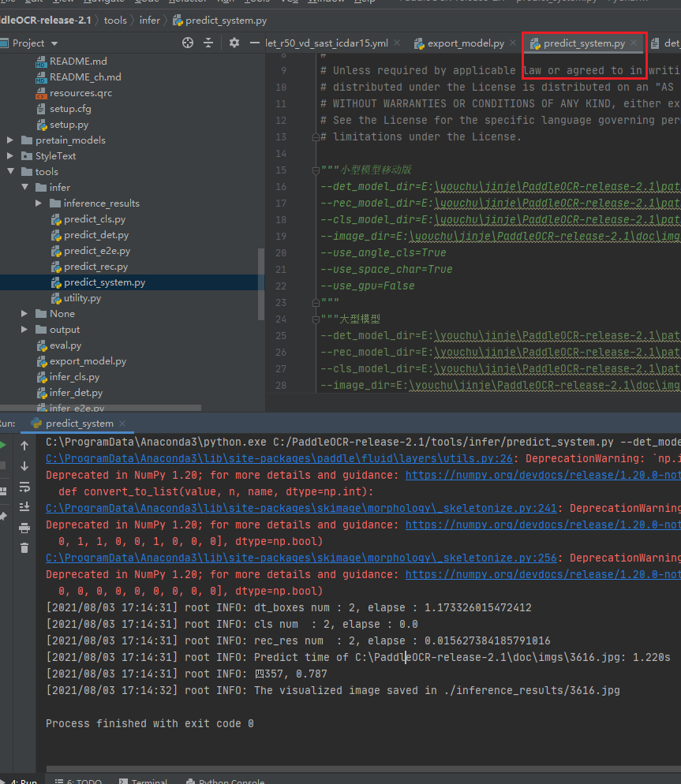The height and width of the screenshot is (784, 681).
Task: Open the Terminal tool window
Action: pos(148,780)
